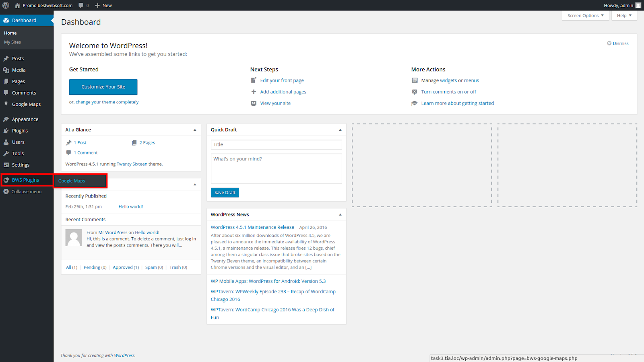Select Google Maps in BWS Plugins submenu
The height and width of the screenshot is (362, 644).
coord(72,181)
